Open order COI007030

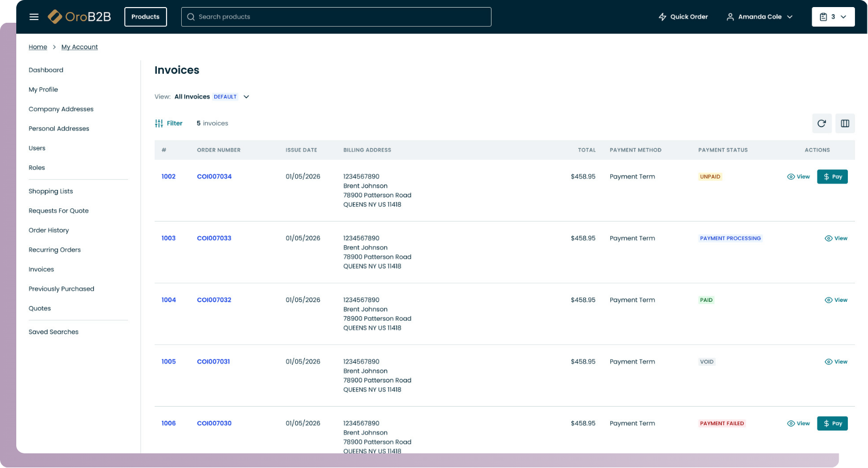click(x=214, y=423)
